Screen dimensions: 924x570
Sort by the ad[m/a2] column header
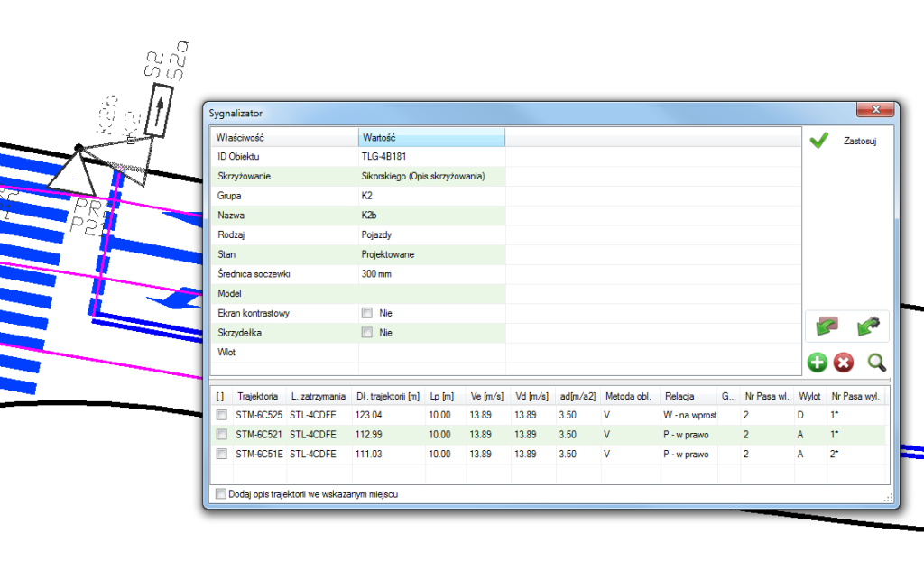point(578,396)
